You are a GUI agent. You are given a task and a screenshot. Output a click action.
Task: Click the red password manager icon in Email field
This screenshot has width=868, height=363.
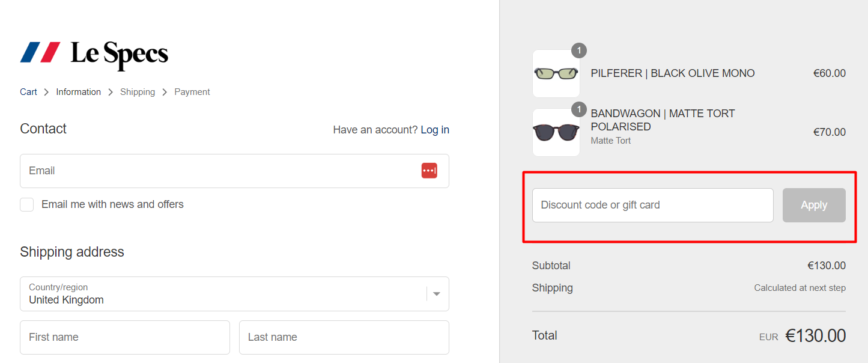coord(429,171)
